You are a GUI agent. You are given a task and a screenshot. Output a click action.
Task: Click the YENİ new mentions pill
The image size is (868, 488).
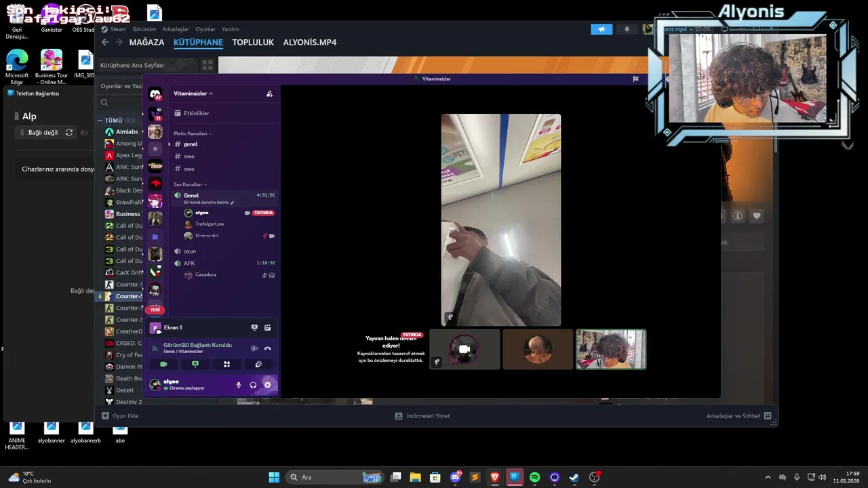(x=155, y=310)
